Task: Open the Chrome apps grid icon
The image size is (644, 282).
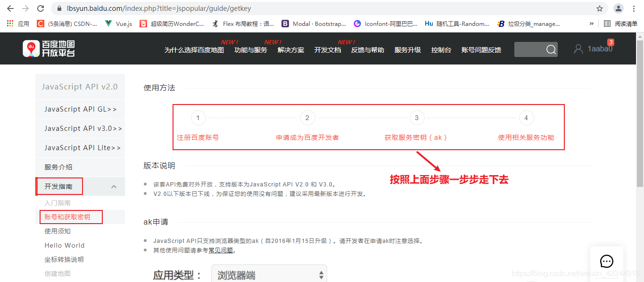Action: pyautogui.click(x=10, y=23)
